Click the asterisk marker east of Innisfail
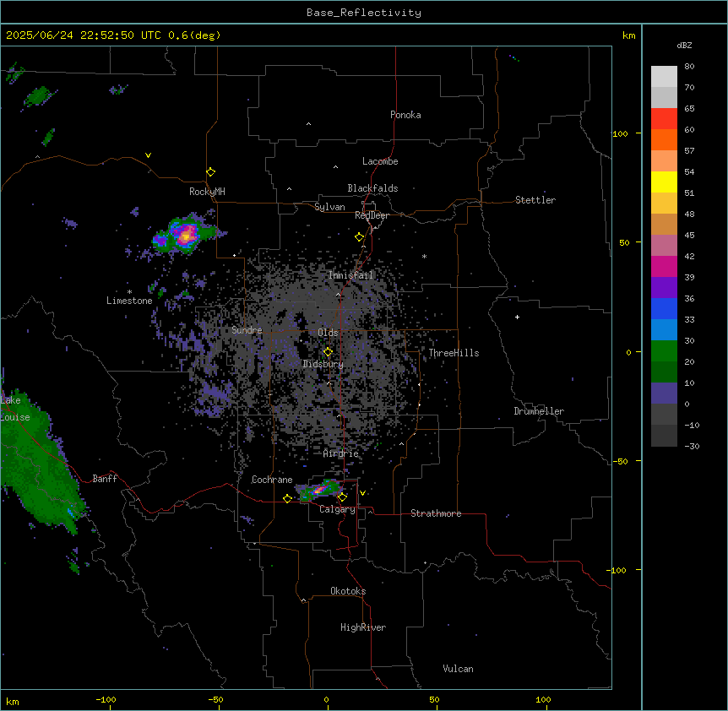 point(424,256)
